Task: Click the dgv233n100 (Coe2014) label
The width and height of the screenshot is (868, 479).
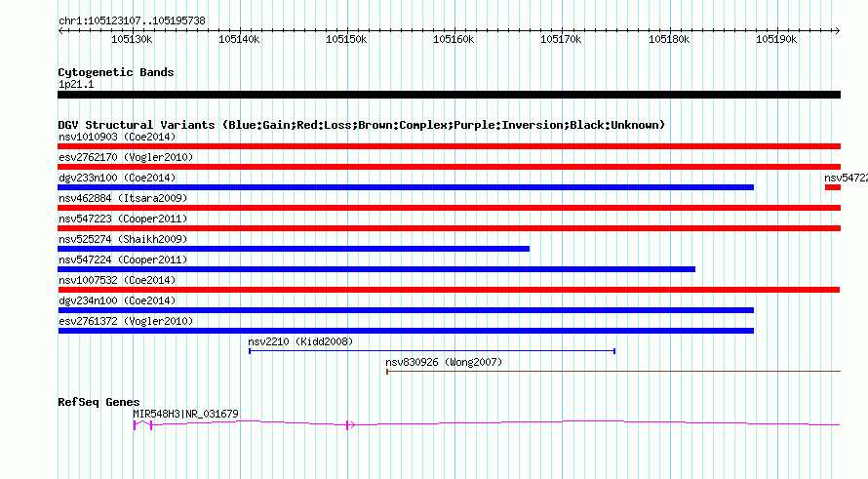Action: click(x=117, y=178)
